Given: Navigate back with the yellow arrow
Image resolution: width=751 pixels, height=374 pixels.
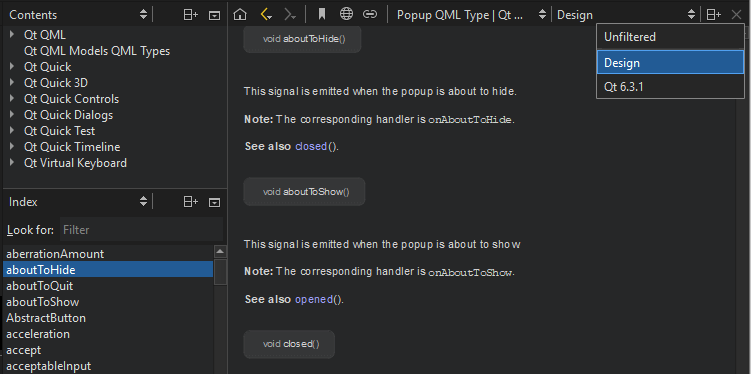Looking at the screenshot, I should click(x=266, y=15).
